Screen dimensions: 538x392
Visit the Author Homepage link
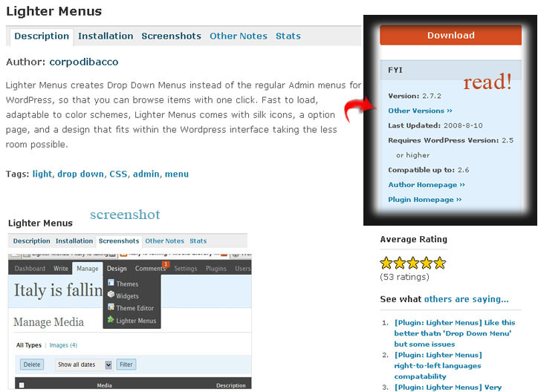coord(427,185)
